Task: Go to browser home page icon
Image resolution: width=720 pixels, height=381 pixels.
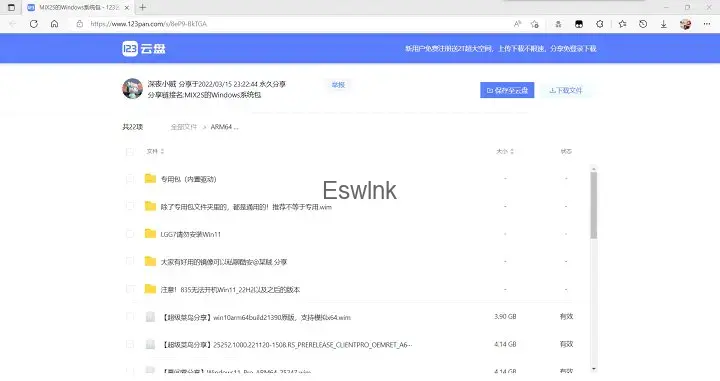Action: pyautogui.click(x=54, y=24)
